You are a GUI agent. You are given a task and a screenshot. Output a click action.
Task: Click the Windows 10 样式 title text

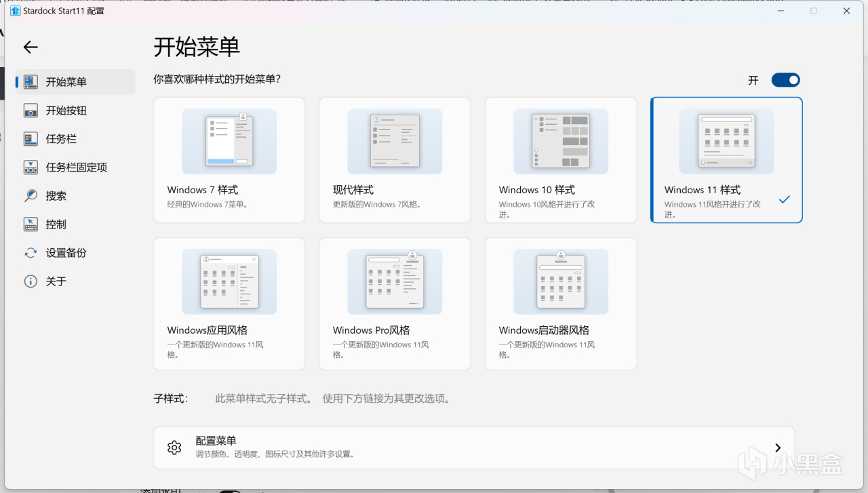click(537, 190)
